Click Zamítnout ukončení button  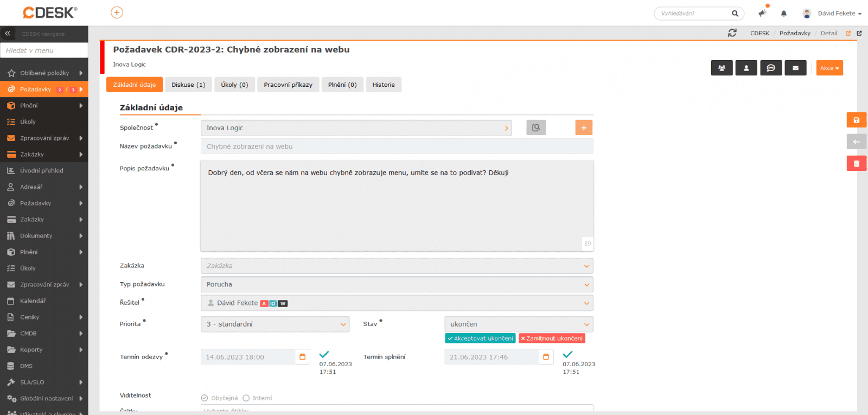click(x=552, y=339)
